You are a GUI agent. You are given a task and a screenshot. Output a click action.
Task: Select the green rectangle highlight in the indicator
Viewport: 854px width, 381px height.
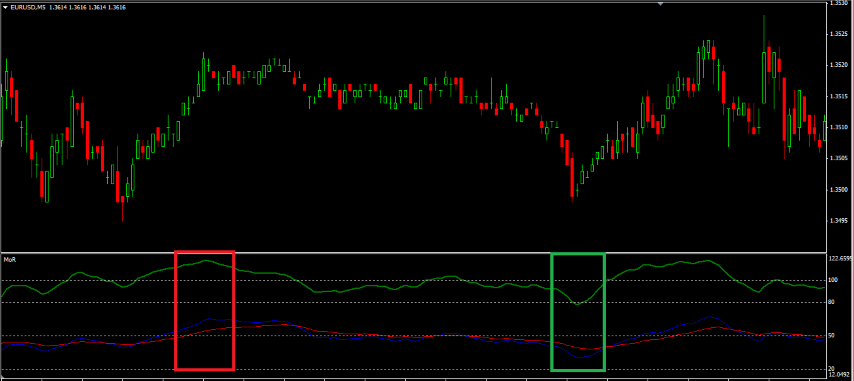pos(578,312)
